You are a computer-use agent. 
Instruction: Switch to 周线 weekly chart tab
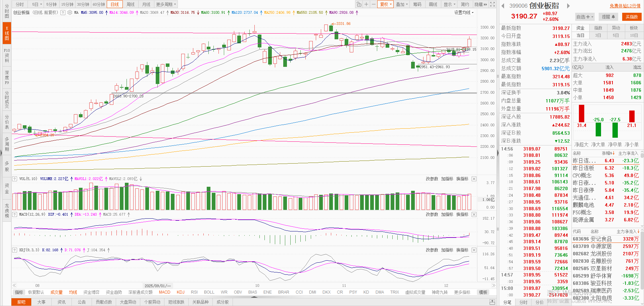(x=131, y=4)
